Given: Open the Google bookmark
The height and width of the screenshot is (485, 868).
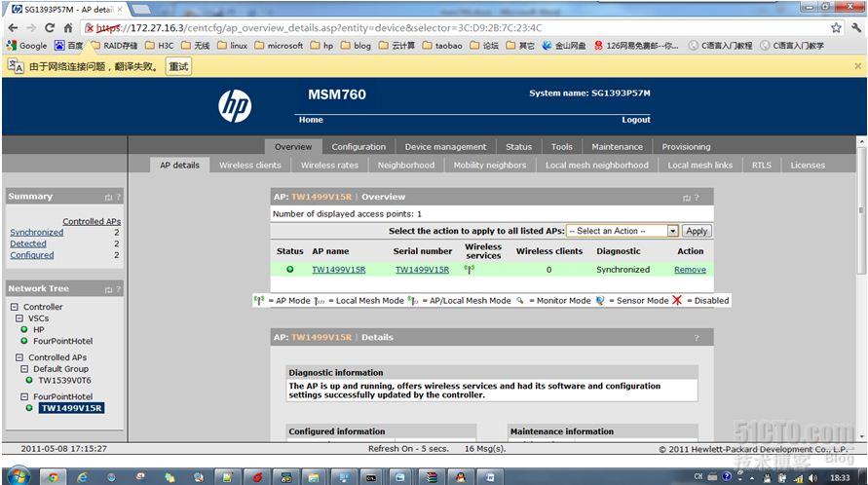Looking at the screenshot, I should point(27,46).
